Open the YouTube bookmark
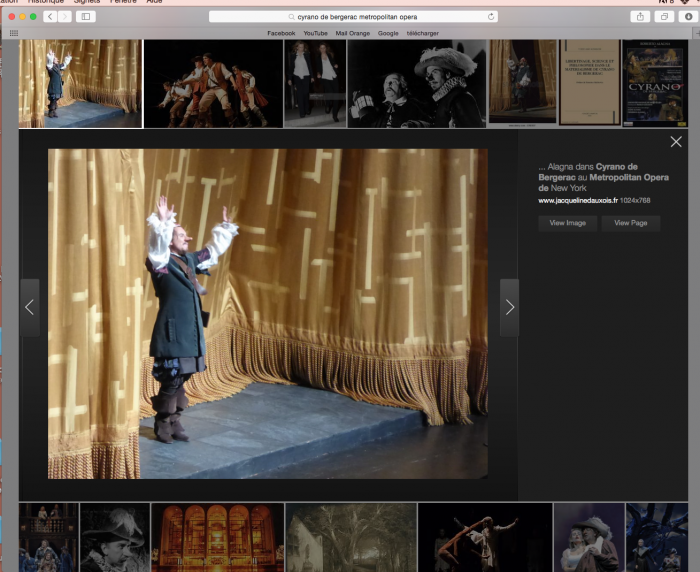Image resolution: width=700 pixels, height=572 pixels. (x=315, y=33)
